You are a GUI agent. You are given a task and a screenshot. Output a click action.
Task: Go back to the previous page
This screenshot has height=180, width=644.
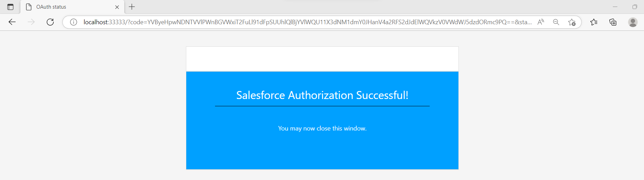coord(12,22)
